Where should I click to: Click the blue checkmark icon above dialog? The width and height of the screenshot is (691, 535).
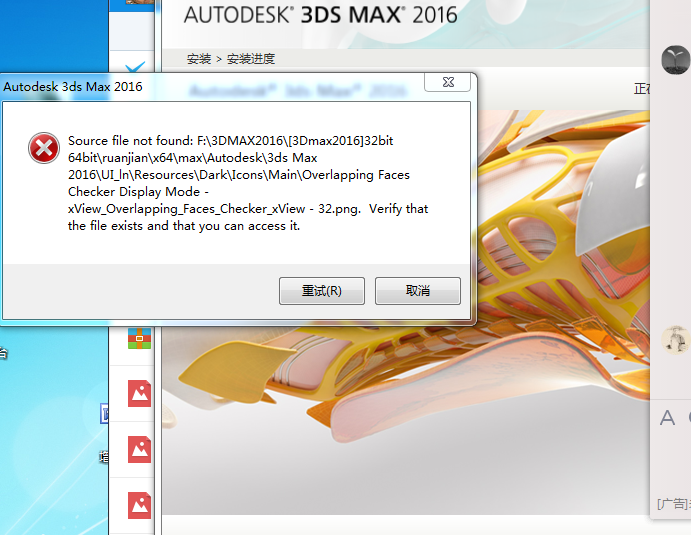tap(135, 67)
